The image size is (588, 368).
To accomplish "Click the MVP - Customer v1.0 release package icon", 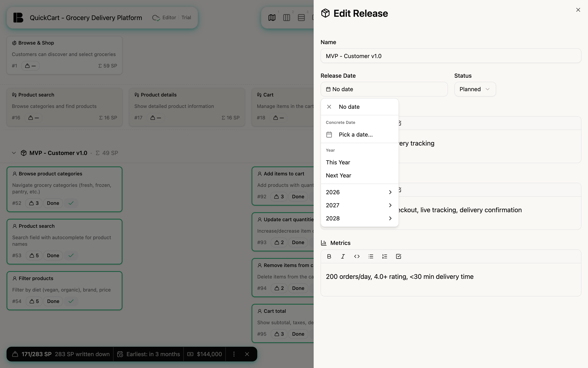I will 23,153.
